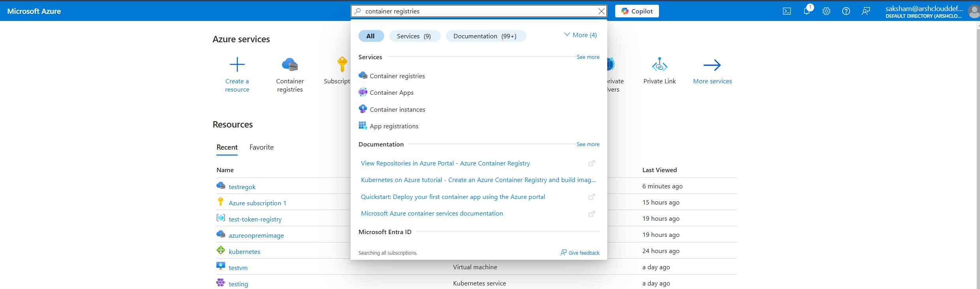The image size is (980, 289).
Task: Click See more next to Services
Action: [x=588, y=57]
